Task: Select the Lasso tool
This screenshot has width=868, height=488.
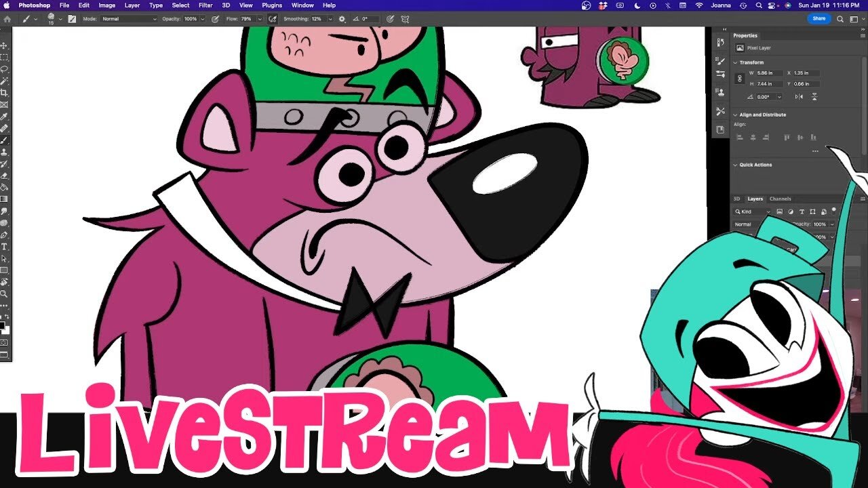Action: coord(4,69)
